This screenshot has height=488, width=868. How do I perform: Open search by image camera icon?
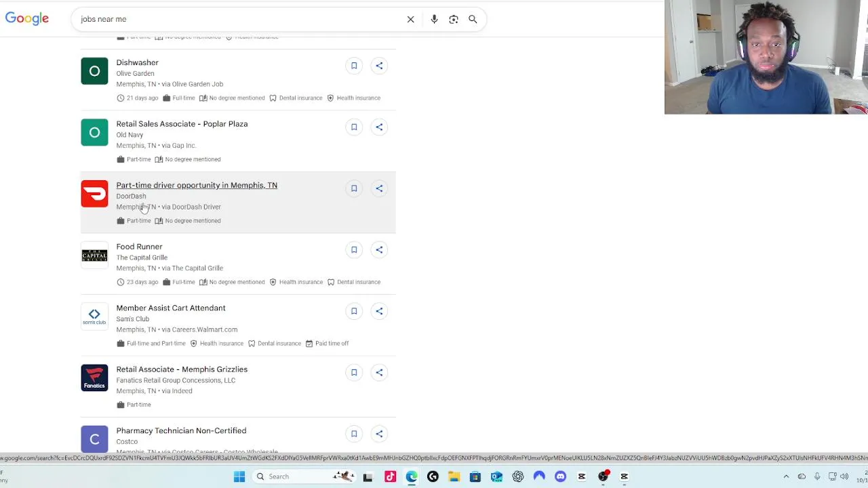point(454,19)
